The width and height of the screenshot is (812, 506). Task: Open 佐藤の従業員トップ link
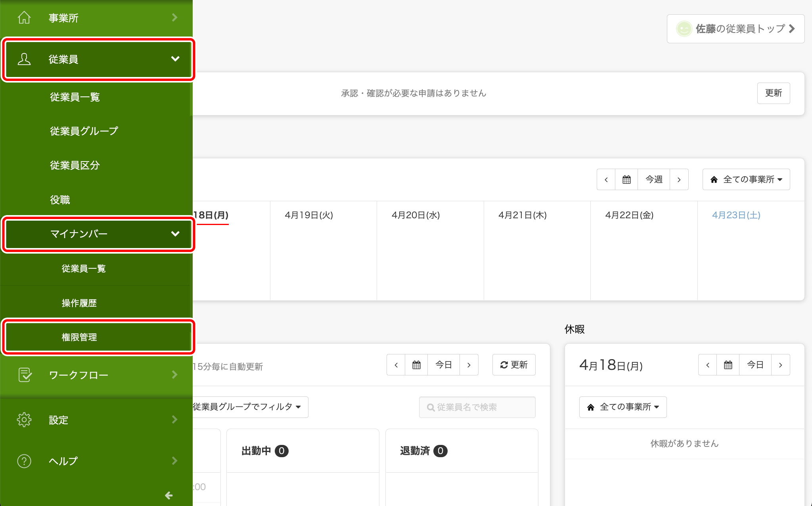[735, 29]
